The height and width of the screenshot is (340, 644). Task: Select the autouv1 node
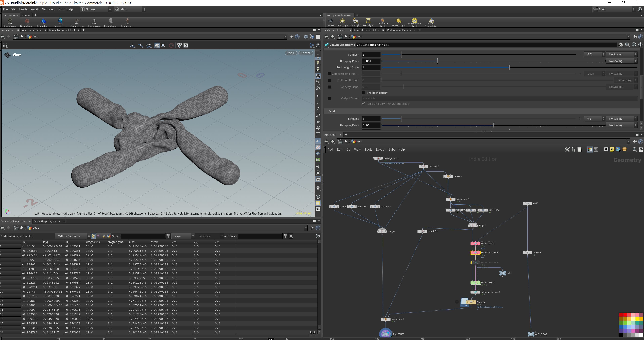coord(527,253)
